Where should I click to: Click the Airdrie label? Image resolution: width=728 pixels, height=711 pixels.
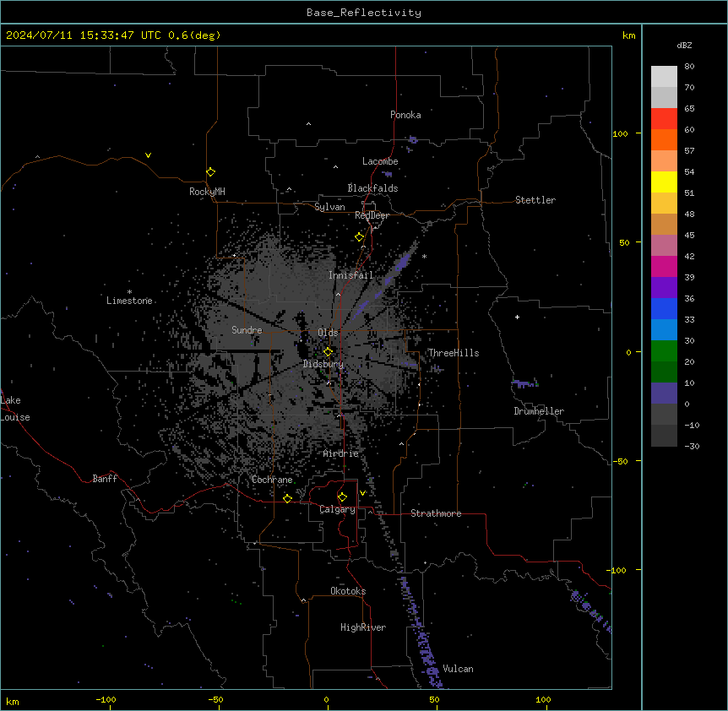[341, 453]
